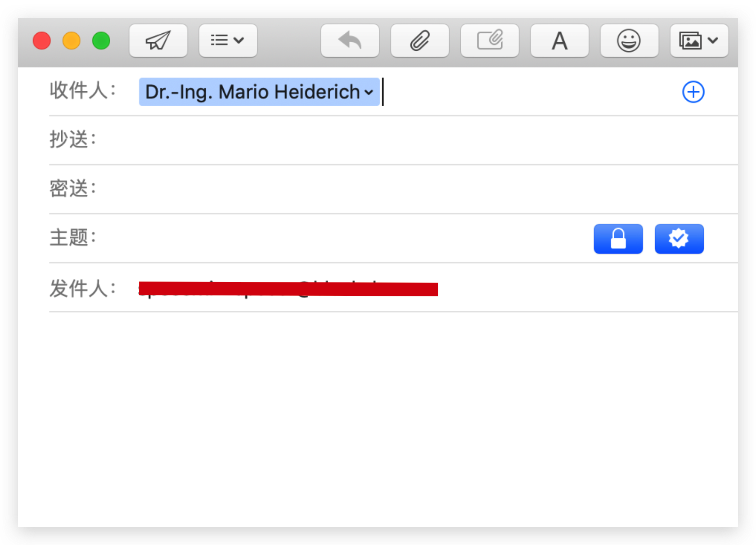
Task: Minimize the compose window with yellow button
Action: click(72, 41)
